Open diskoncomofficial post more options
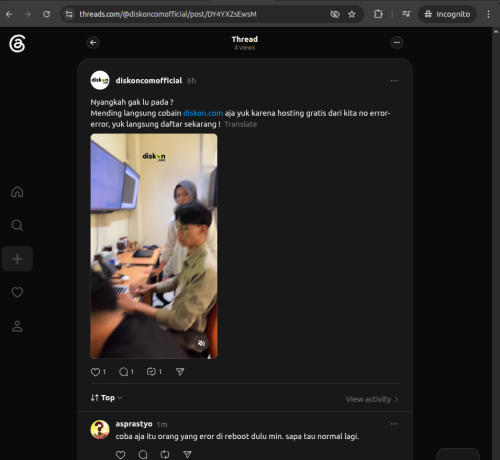 coord(394,81)
